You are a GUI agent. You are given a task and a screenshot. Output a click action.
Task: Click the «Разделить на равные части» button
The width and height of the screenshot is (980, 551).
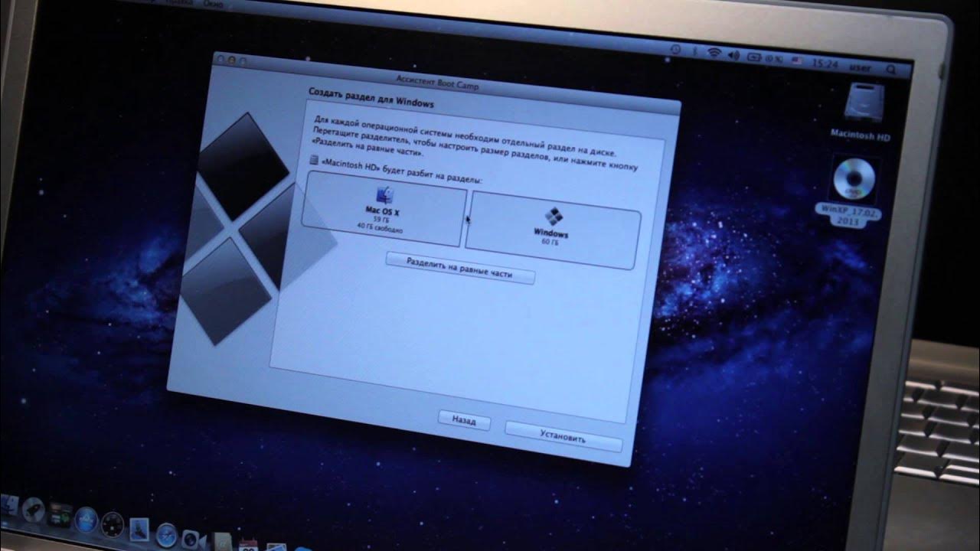(459, 268)
